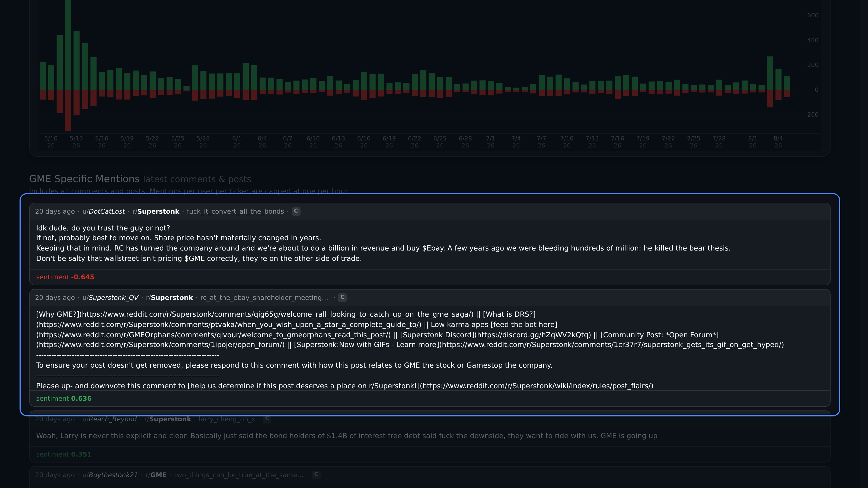Click the 600 value on chart y-axis
Screen dimensions: 868x488
(x=813, y=15)
